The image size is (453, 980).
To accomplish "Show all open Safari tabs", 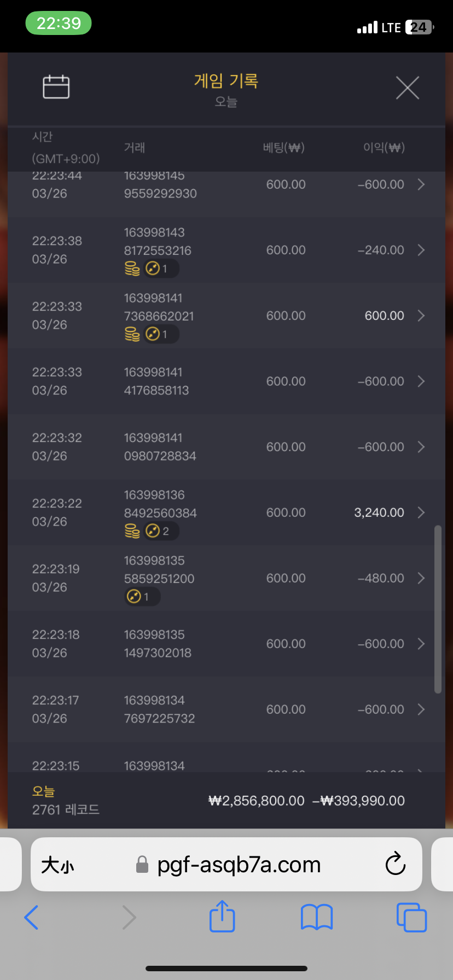I will point(411,917).
